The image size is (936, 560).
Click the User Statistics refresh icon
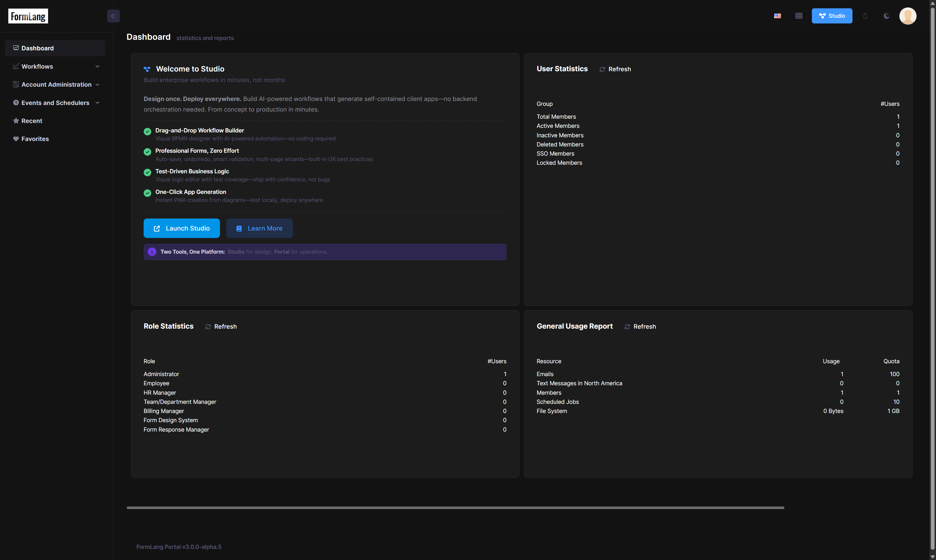(602, 69)
